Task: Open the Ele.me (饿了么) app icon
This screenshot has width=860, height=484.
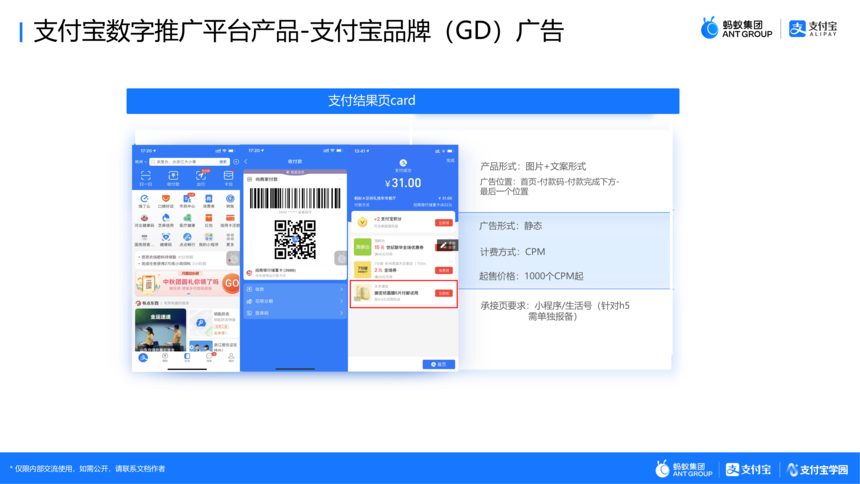Action: [x=144, y=198]
